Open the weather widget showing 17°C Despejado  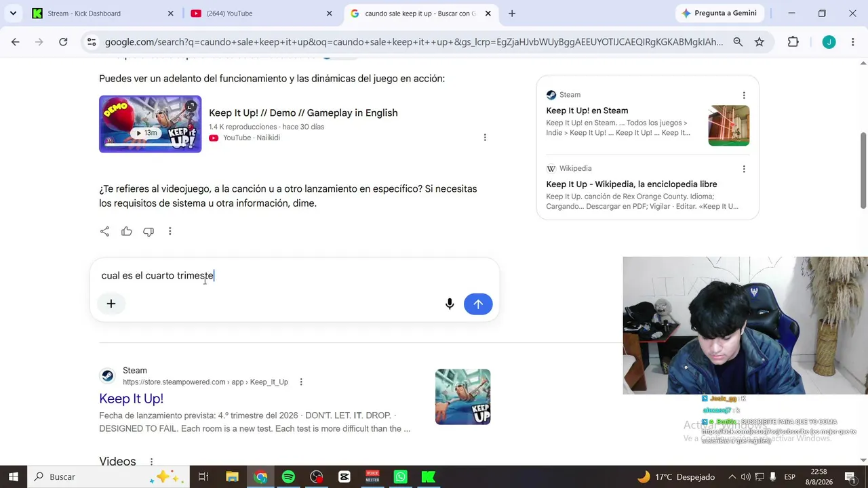[x=675, y=477]
